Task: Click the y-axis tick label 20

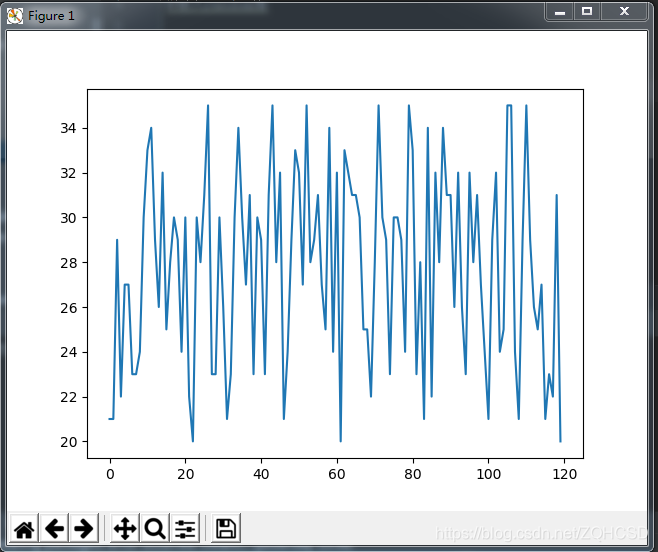Action: coord(68,442)
